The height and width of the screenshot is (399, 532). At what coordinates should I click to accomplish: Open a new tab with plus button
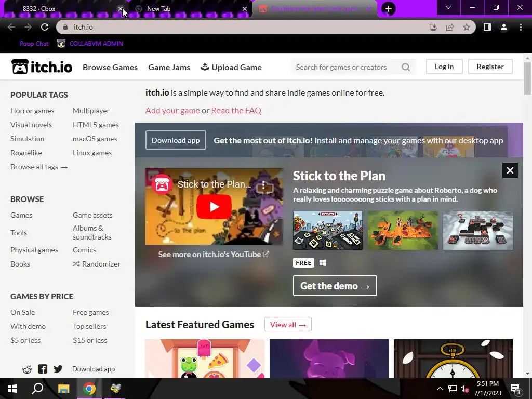point(389,9)
